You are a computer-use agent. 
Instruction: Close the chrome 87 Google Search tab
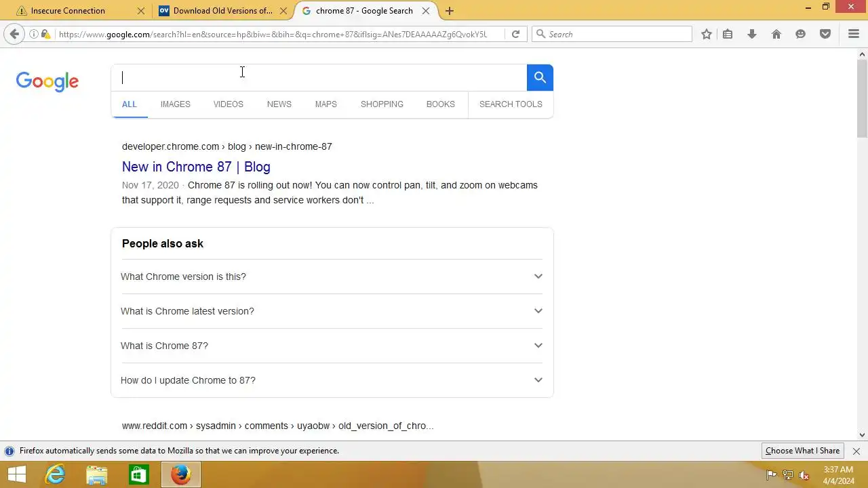pyautogui.click(x=426, y=11)
